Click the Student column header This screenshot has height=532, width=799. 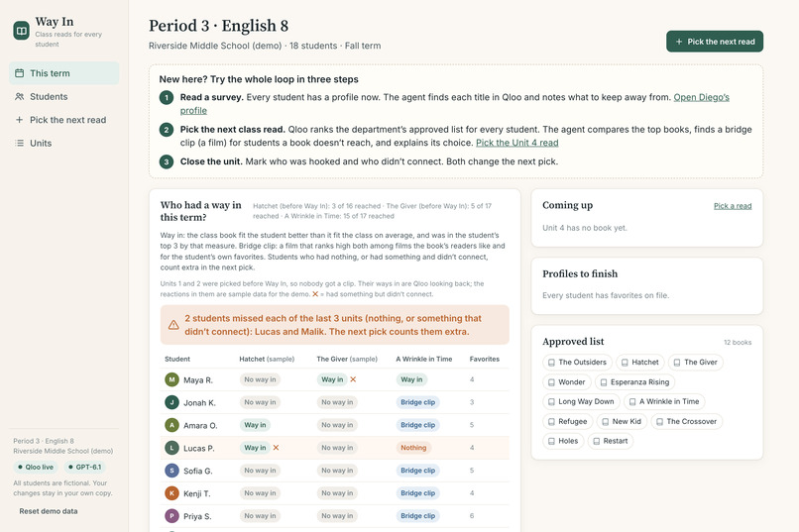coord(177,359)
